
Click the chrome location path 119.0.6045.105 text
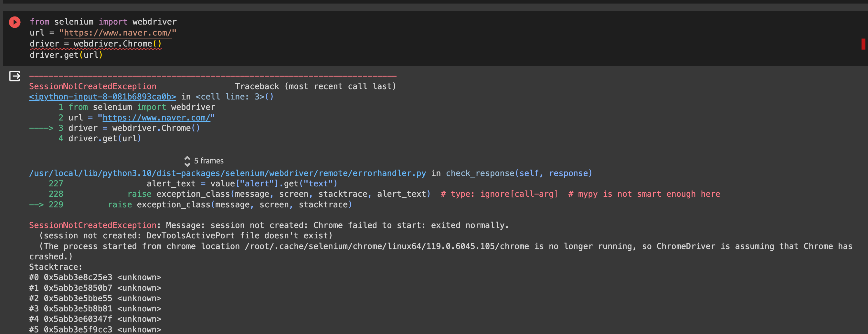[x=387, y=246]
